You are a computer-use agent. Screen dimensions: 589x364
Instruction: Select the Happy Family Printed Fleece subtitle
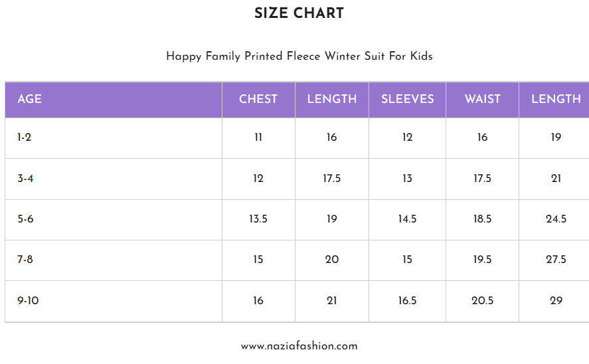pyautogui.click(x=299, y=56)
